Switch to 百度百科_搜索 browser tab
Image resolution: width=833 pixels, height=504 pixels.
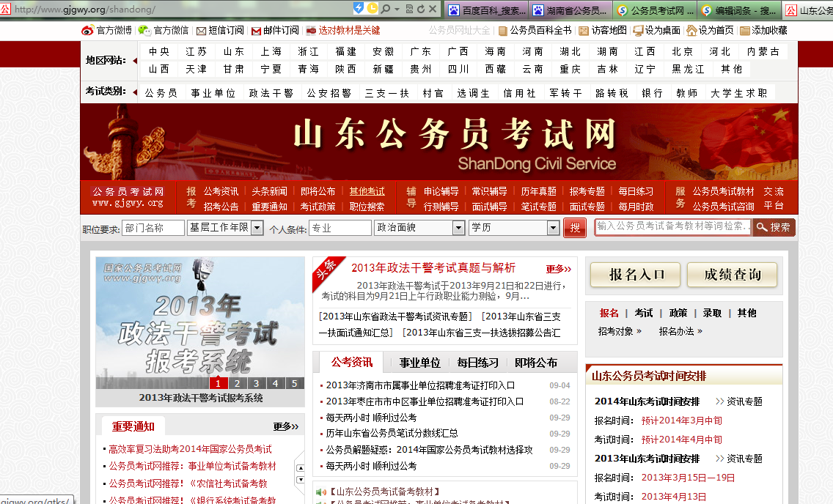coord(487,10)
